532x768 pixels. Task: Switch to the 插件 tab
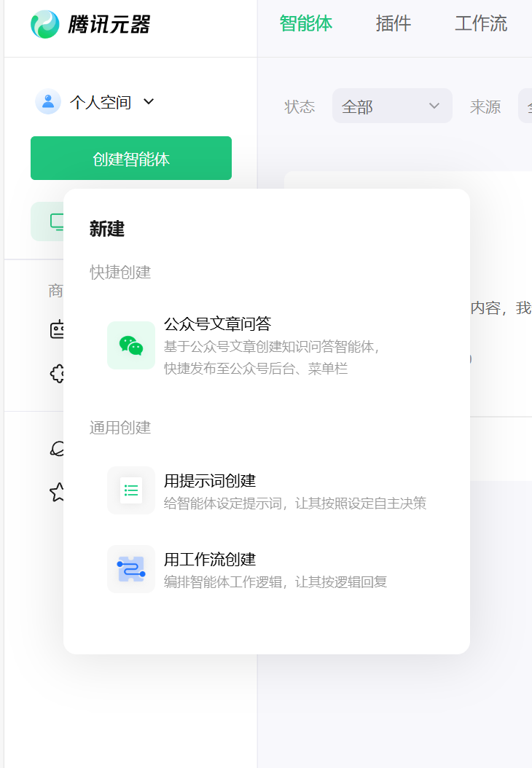(x=394, y=23)
